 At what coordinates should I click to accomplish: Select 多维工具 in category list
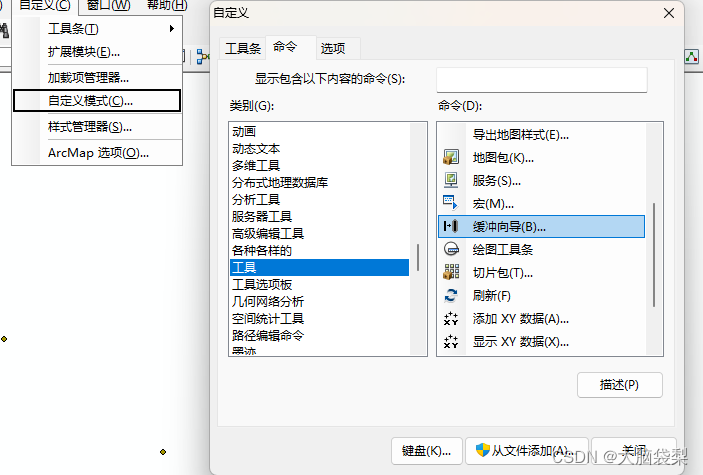(x=319, y=166)
